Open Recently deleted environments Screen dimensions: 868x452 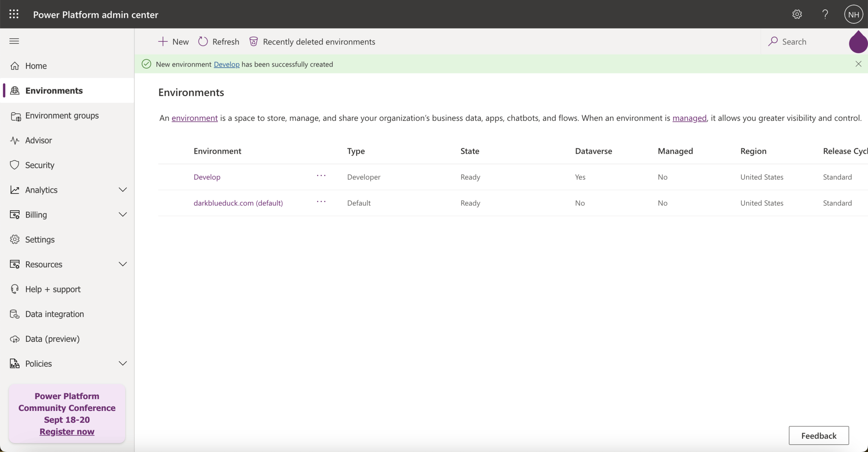312,41
